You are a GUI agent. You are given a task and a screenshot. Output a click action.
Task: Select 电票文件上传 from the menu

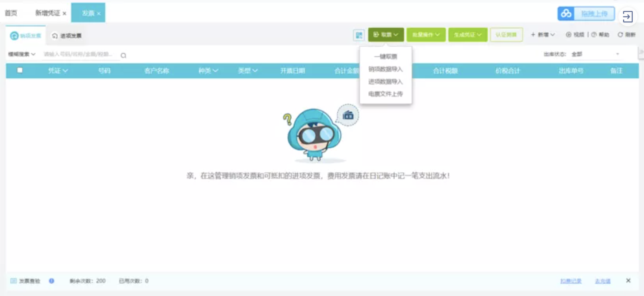pos(385,94)
